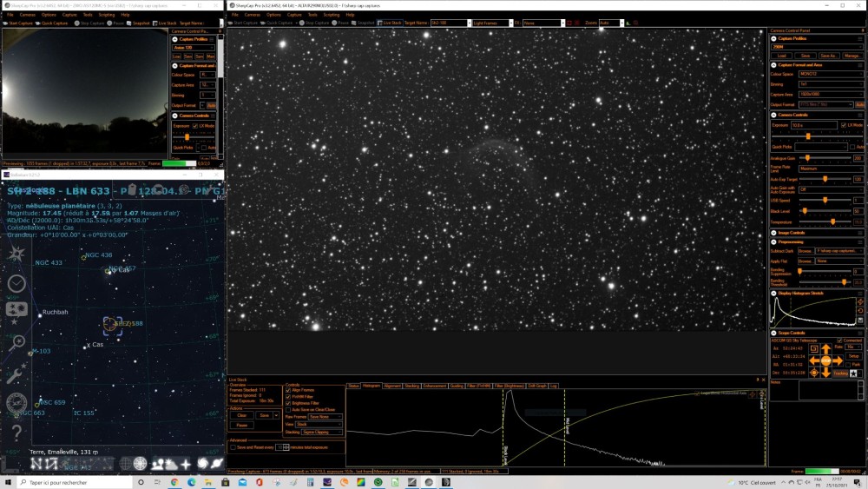868x489 pixels.
Task: Open Stellarium clock date/time window icon
Action: [16, 283]
